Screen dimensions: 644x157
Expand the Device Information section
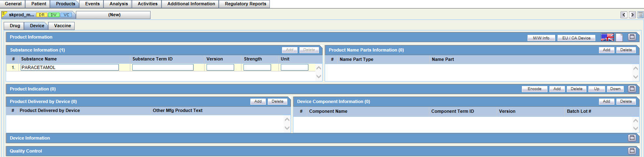click(632, 138)
